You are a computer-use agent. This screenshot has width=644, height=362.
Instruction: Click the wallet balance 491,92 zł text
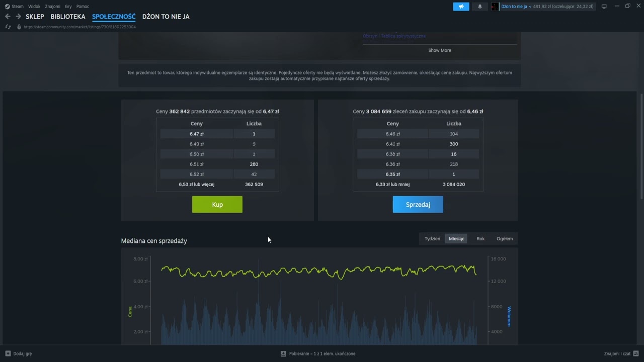(x=563, y=7)
